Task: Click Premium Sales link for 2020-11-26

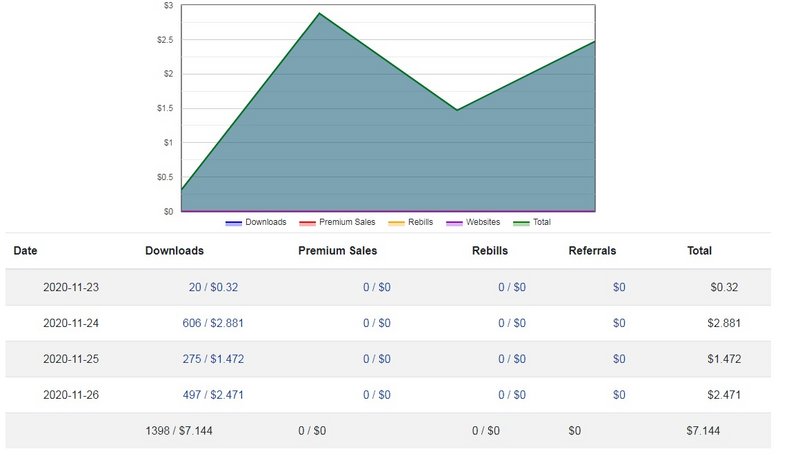Action: click(x=377, y=395)
